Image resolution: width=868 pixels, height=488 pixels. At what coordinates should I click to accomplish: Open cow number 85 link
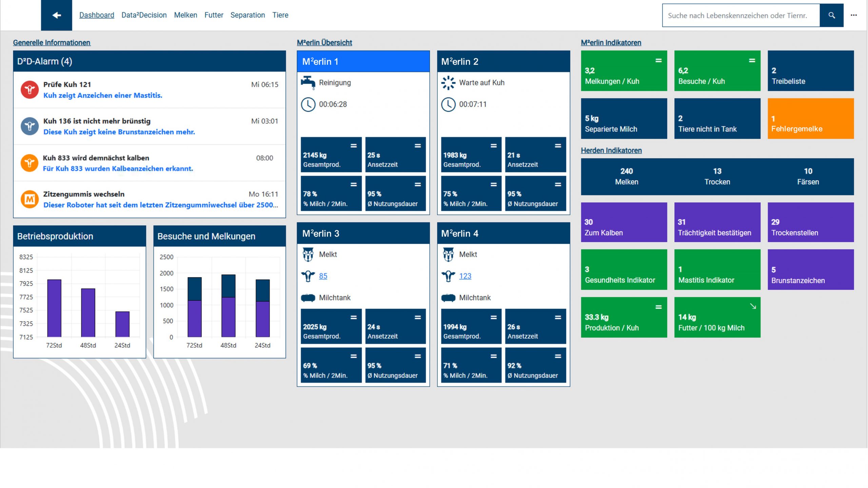coord(323,276)
